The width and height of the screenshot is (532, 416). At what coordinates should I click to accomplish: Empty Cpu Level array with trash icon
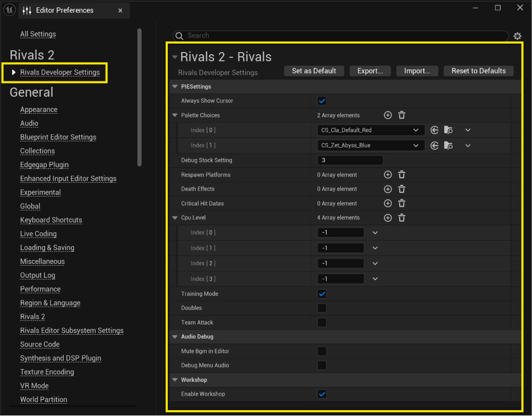pyautogui.click(x=402, y=218)
